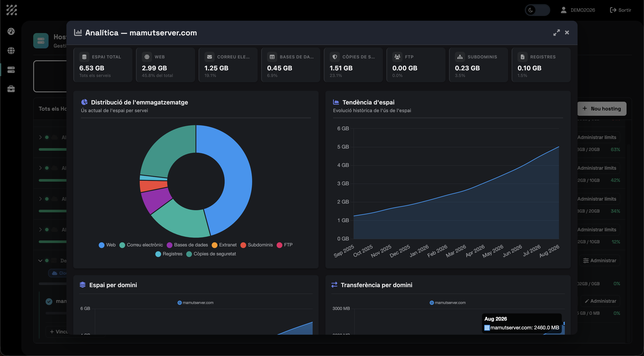Close the Analítica modal
Screen dimensions: 644x356
[567, 33]
